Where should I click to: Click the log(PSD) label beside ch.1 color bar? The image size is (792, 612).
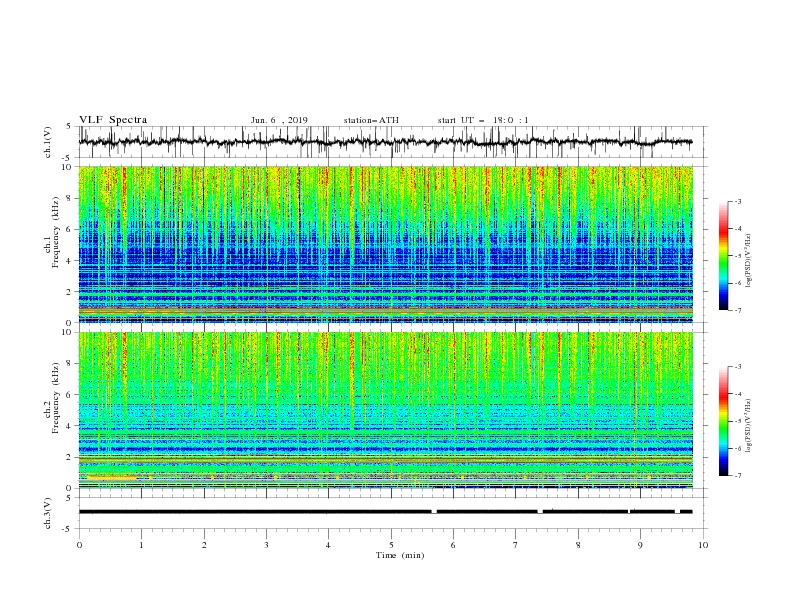[748, 261]
